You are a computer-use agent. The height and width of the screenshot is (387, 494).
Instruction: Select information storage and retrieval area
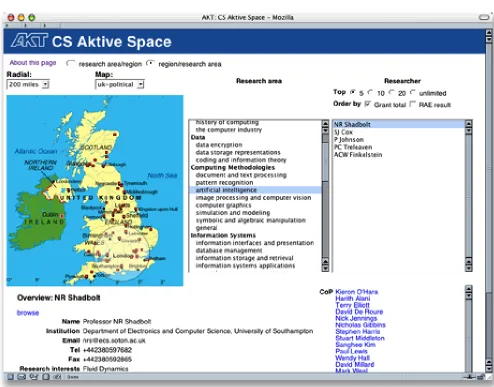click(x=244, y=258)
